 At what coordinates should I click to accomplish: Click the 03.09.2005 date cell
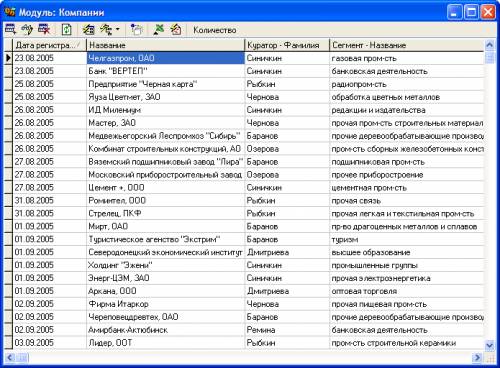(x=49, y=343)
